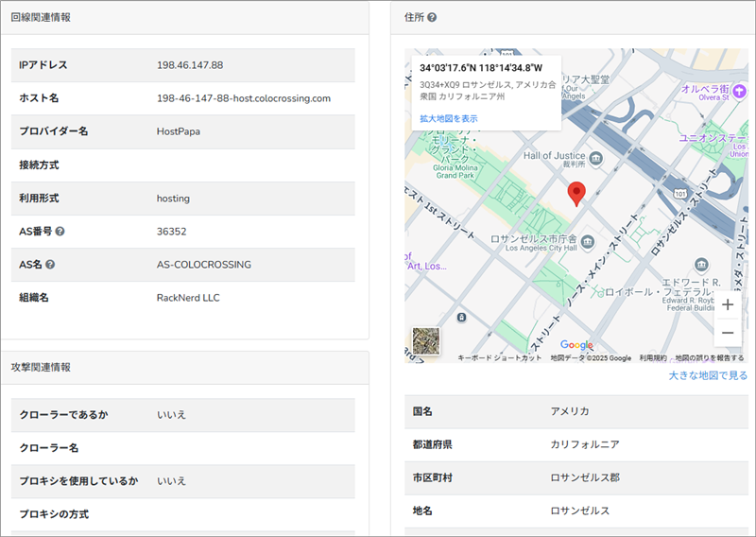The width and height of the screenshot is (756, 537).
Task: Click the help icon beside AS番号
Action: (60, 231)
